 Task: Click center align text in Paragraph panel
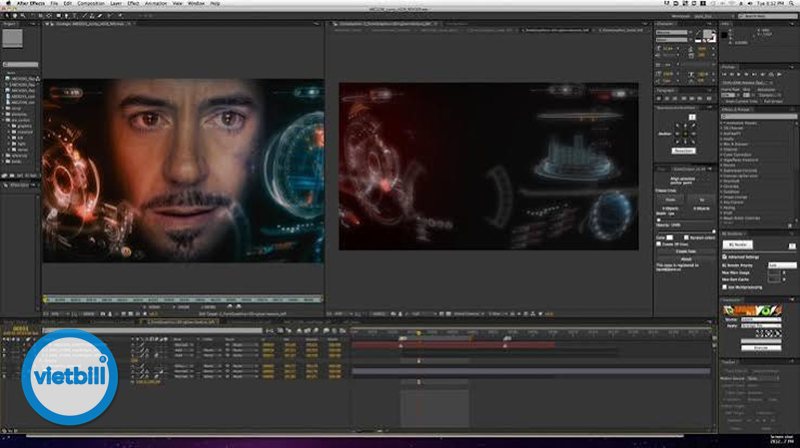tap(667, 98)
